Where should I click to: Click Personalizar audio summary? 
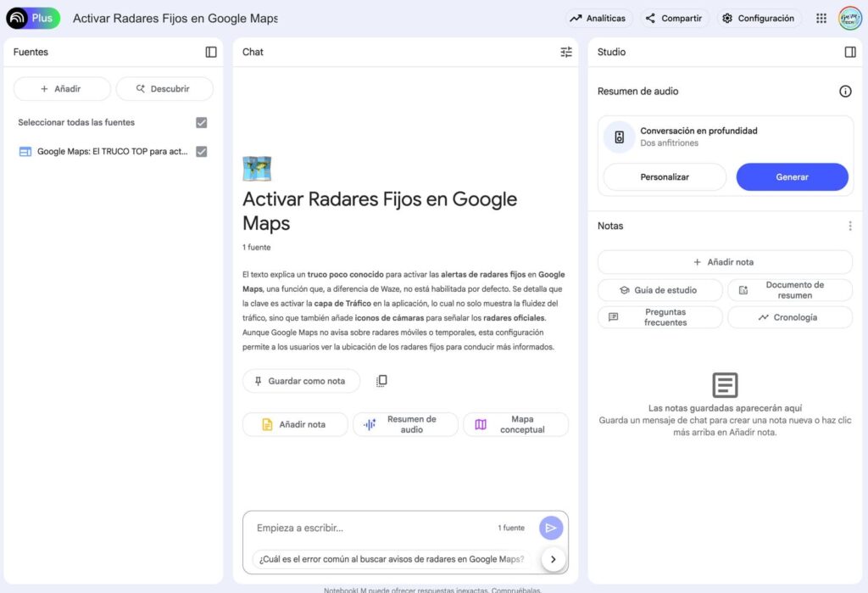coord(665,176)
